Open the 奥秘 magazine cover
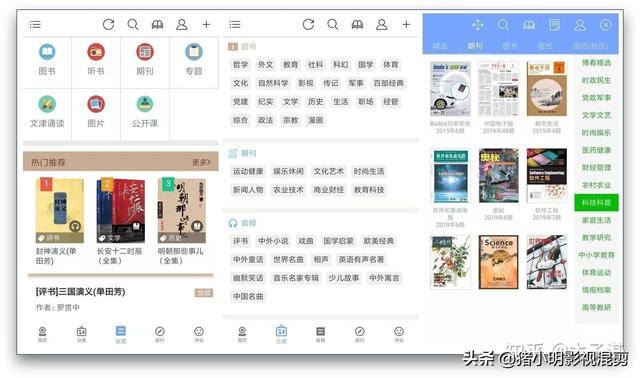The width and height of the screenshot is (640, 378). click(498, 176)
